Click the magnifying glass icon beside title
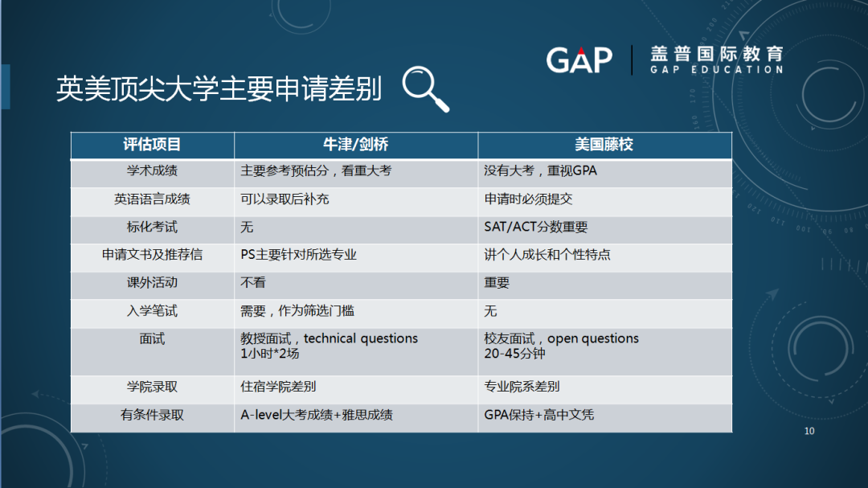 [426, 88]
